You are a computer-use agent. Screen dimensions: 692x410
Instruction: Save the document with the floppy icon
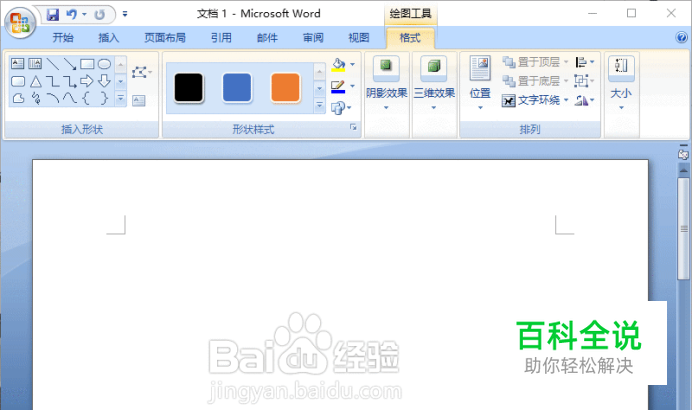tap(53, 15)
